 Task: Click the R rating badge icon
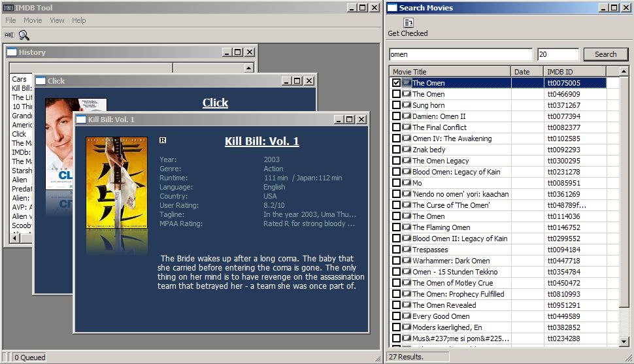tap(163, 141)
